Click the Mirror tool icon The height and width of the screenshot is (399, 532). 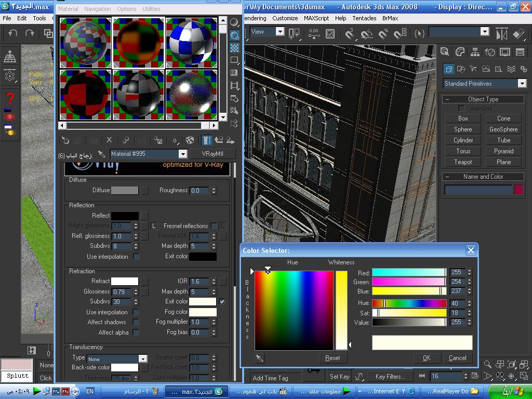point(502,34)
